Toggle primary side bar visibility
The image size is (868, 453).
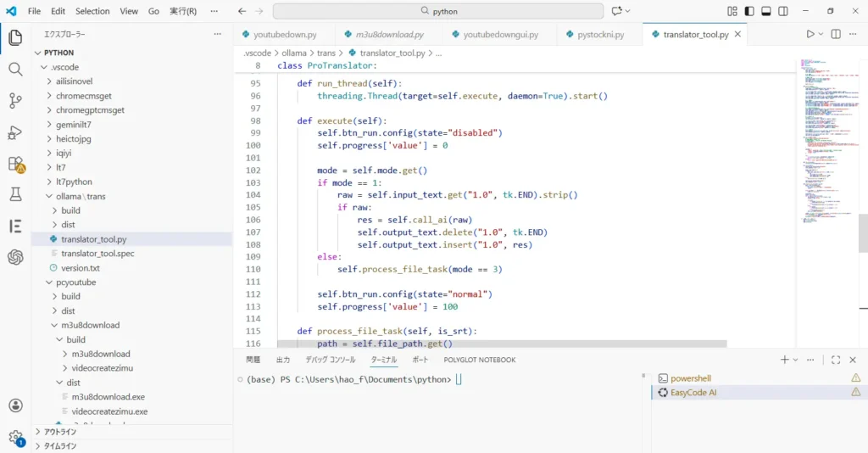pos(749,11)
